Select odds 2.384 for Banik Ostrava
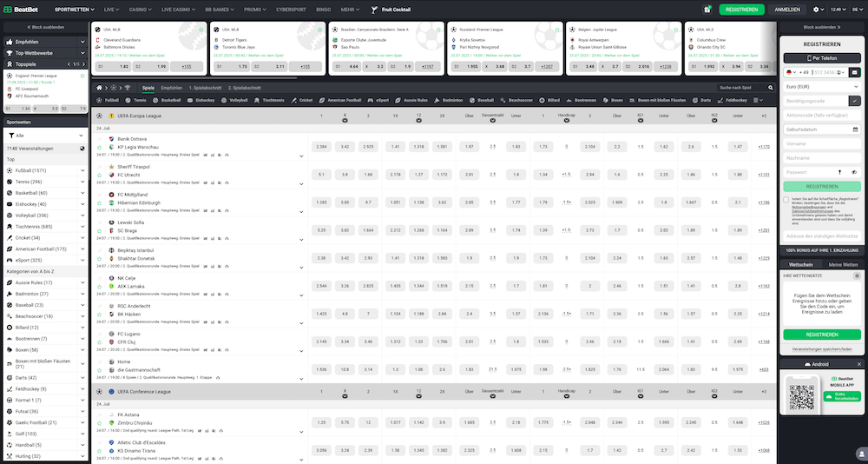 point(321,146)
